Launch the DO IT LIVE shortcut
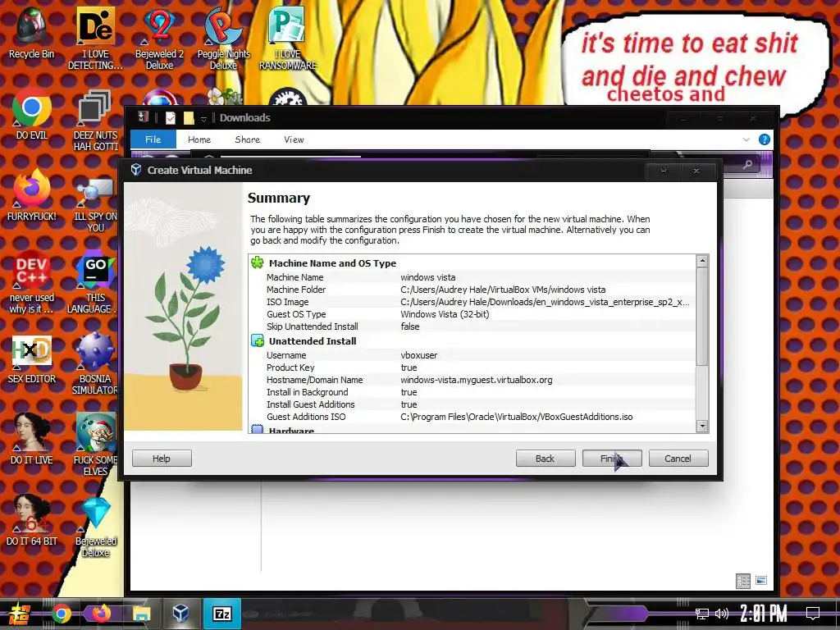Screen dimensions: 840x630 click(x=31, y=440)
